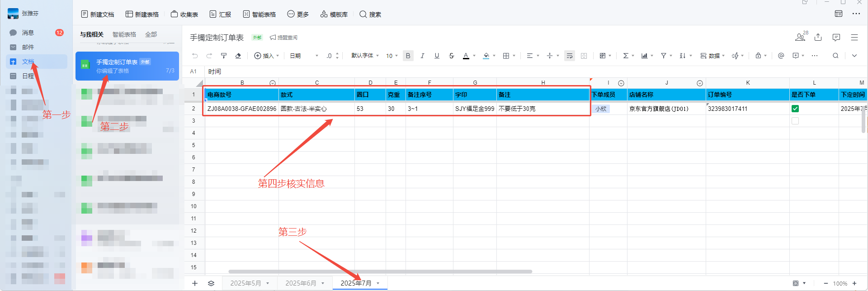868x291 pixels.
Task: Expand the 日期 number format dropdown
Action: tap(304, 56)
